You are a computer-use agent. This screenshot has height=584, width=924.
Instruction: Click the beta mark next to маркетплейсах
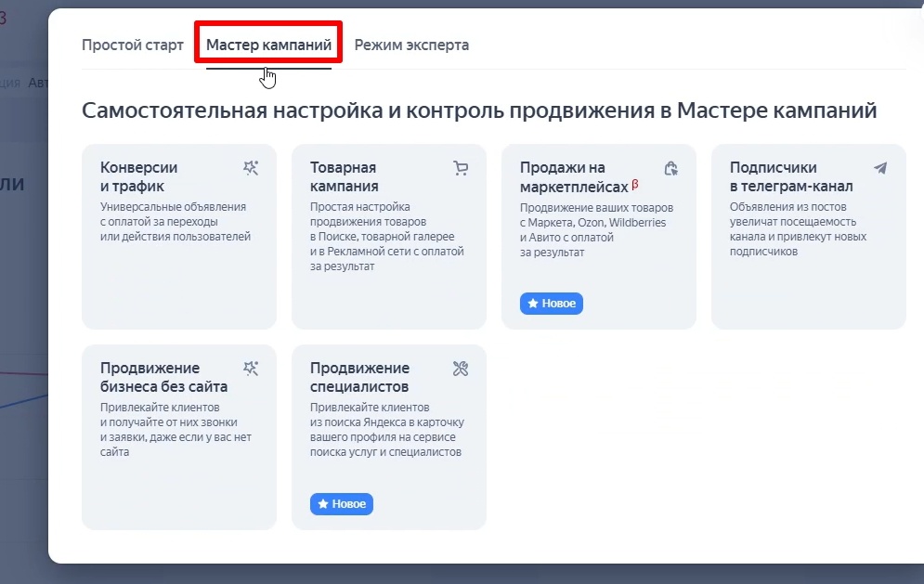(x=634, y=185)
